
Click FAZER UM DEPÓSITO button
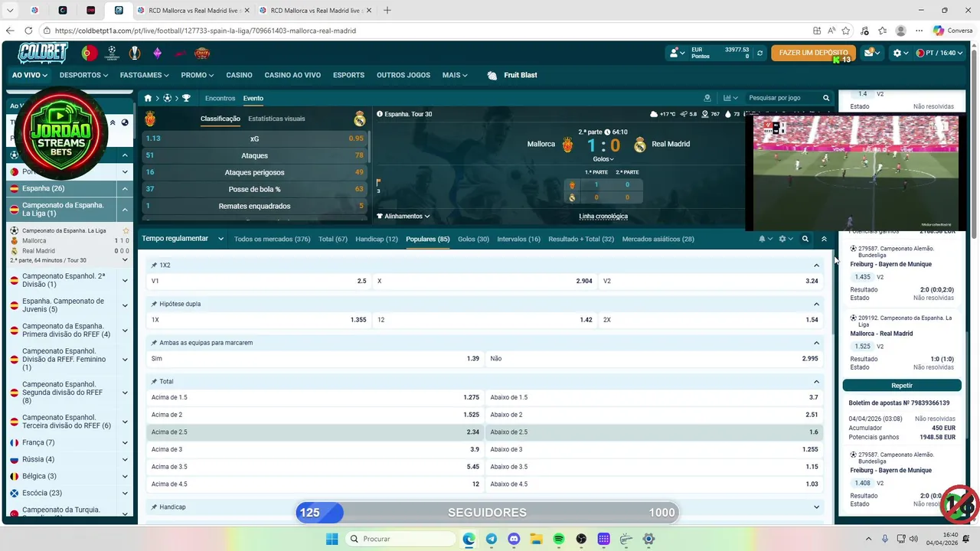[x=813, y=53]
